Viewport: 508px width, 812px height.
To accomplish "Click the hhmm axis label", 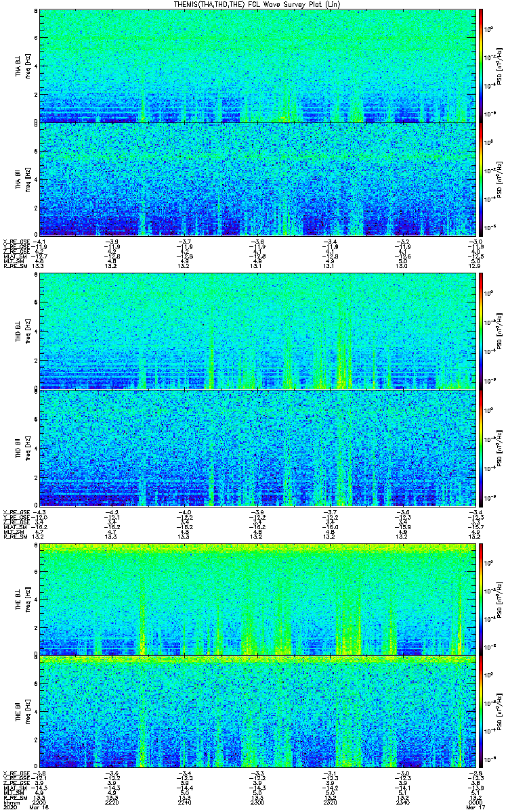I will (x=10, y=803).
